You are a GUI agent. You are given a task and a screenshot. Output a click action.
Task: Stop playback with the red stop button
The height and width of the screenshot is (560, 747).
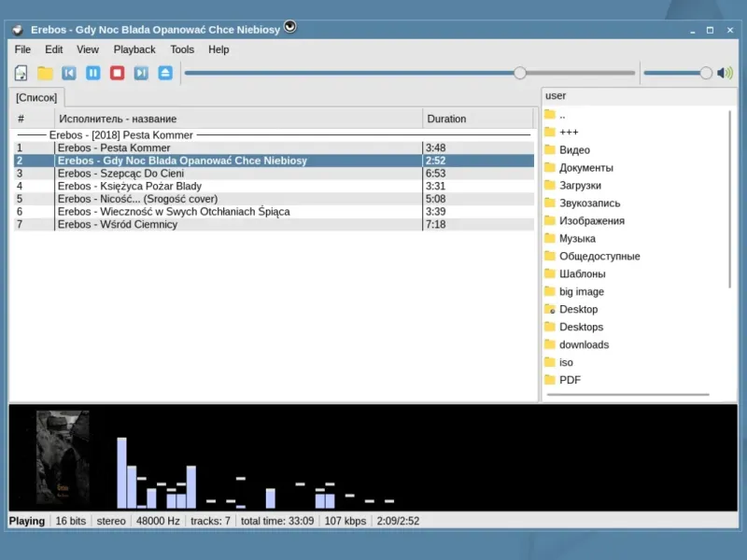click(x=118, y=73)
